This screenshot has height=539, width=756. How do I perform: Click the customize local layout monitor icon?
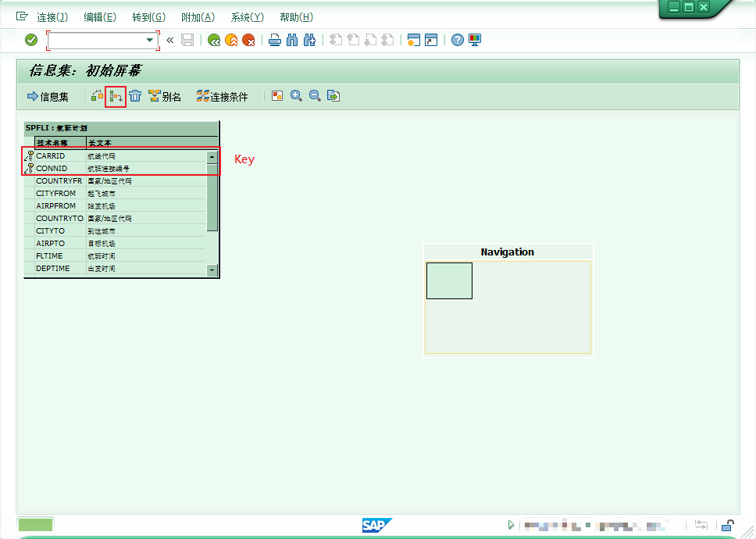point(475,40)
